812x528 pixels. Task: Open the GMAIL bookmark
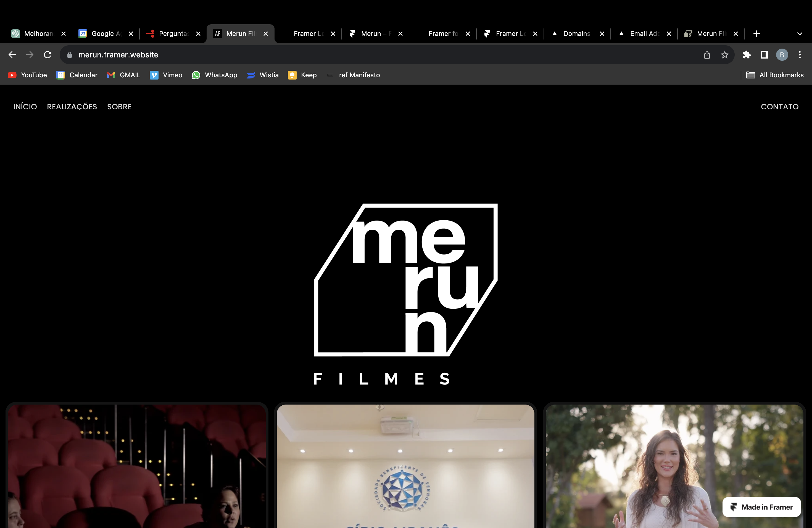[123, 75]
